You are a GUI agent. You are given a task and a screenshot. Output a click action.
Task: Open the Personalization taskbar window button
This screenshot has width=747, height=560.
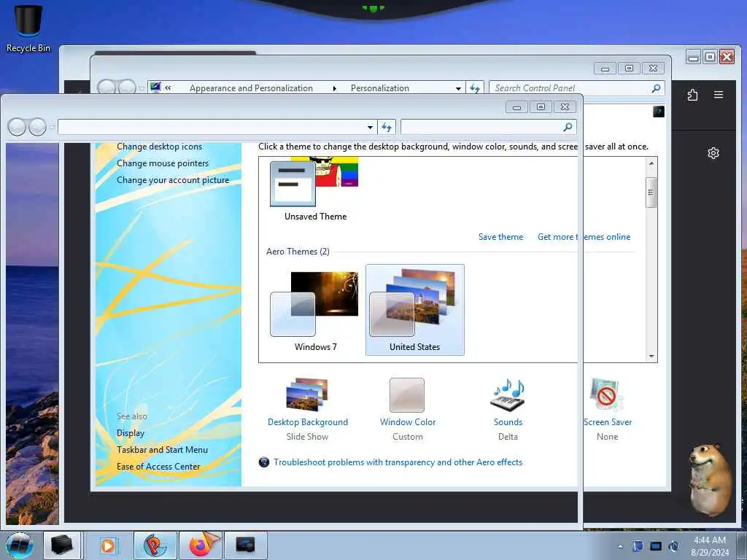[x=246, y=545]
